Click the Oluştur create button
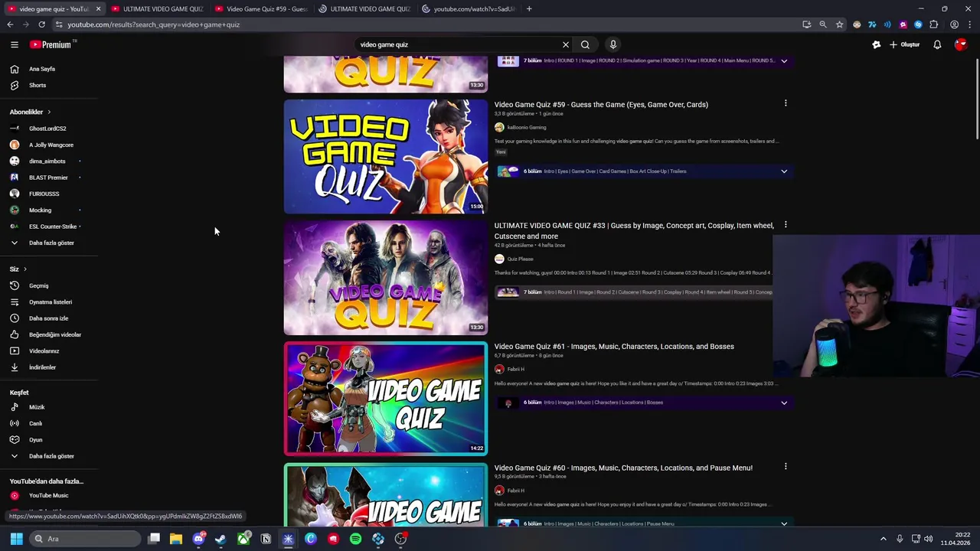 coord(904,44)
